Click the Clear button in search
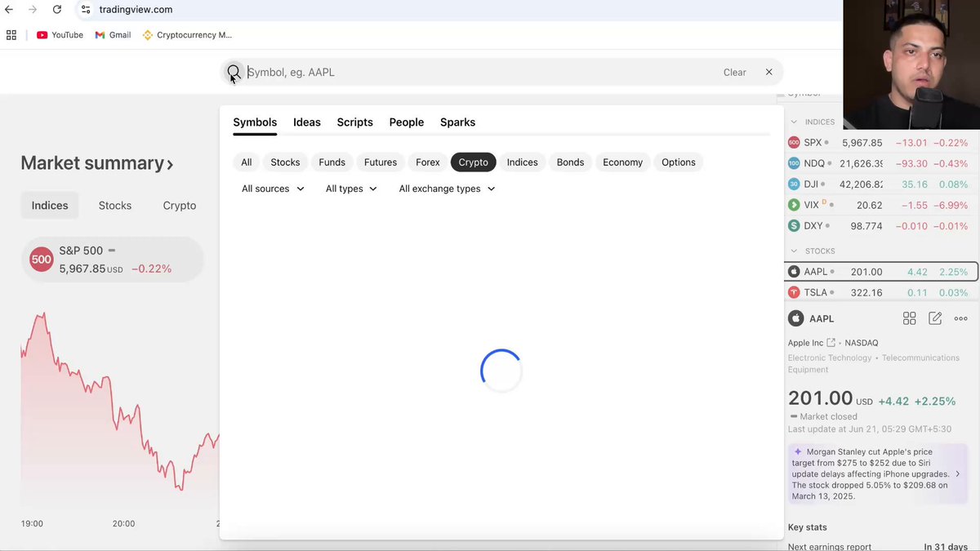The height and width of the screenshot is (551, 980). coord(734,72)
